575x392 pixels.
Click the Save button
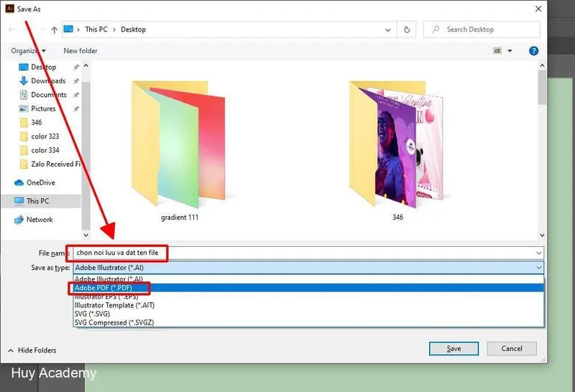(x=454, y=349)
